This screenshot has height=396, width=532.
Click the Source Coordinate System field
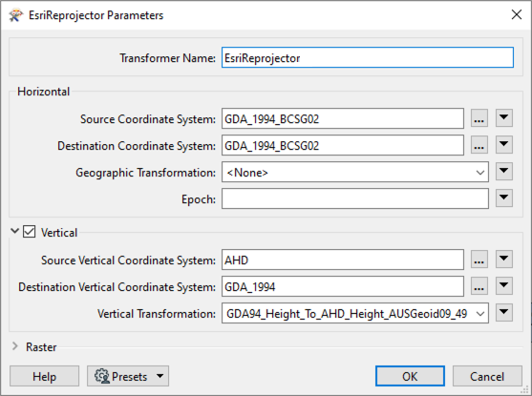343,118
